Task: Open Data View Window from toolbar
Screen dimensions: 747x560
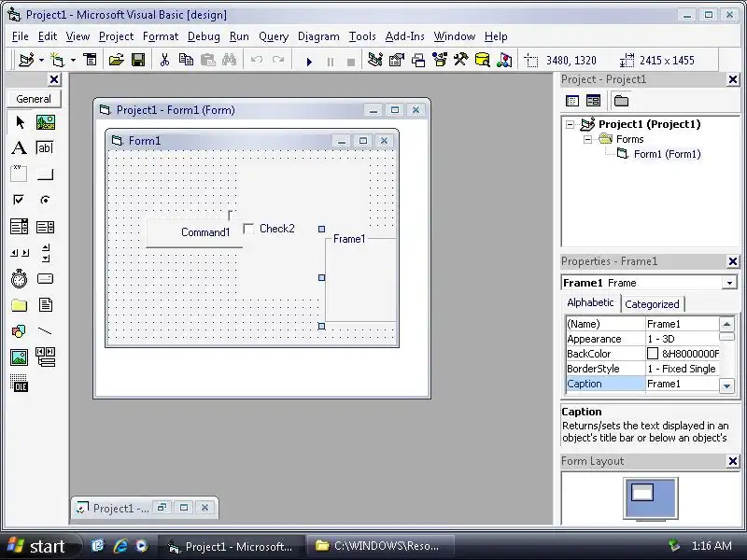Action: [x=482, y=60]
